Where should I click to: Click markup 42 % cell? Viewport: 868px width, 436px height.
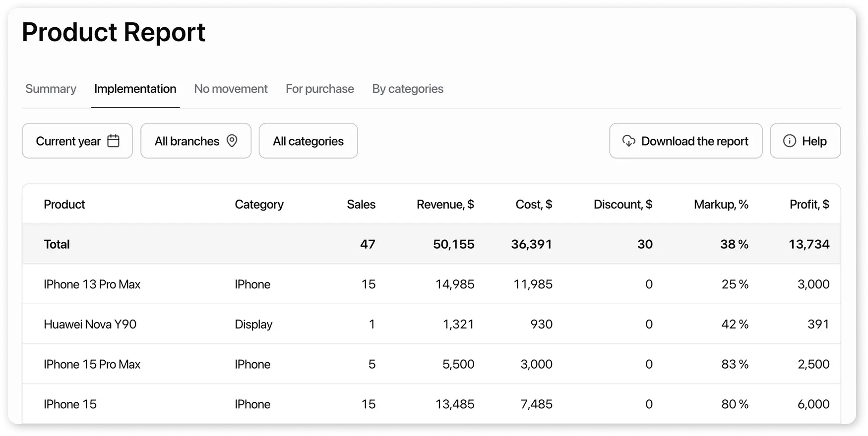[735, 324]
